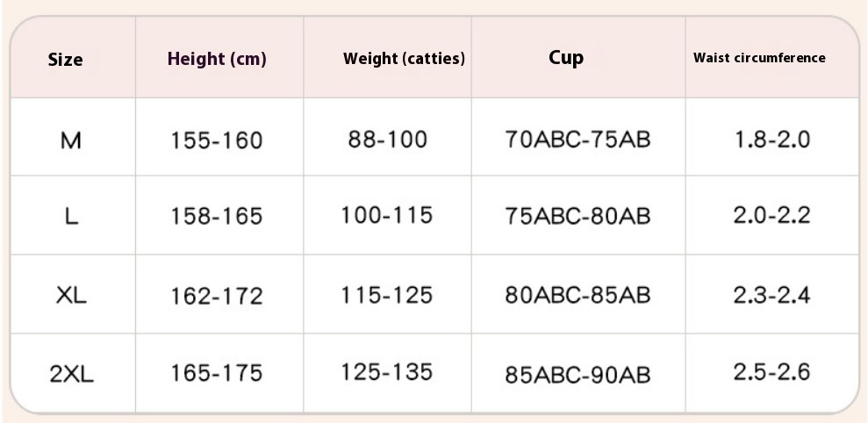
Task: Click the Cup column header
Action: [x=566, y=58]
